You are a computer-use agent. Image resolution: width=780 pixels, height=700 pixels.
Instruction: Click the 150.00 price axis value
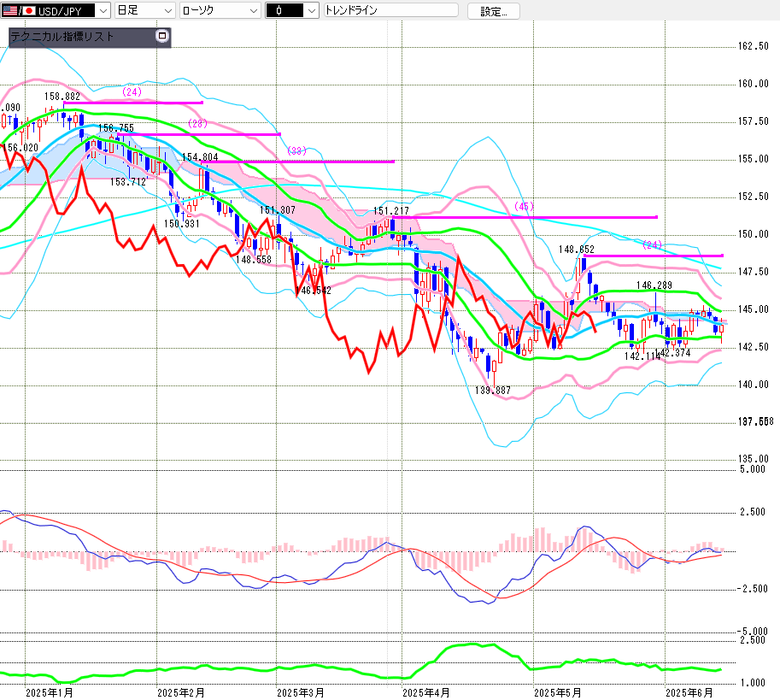pos(754,234)
